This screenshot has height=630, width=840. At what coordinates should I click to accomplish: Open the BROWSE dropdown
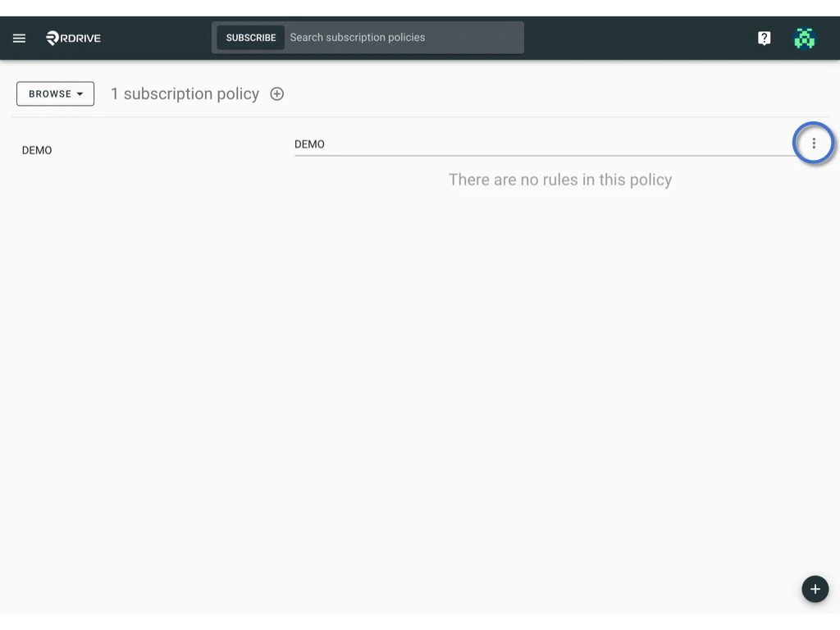[x=54, y=94]
